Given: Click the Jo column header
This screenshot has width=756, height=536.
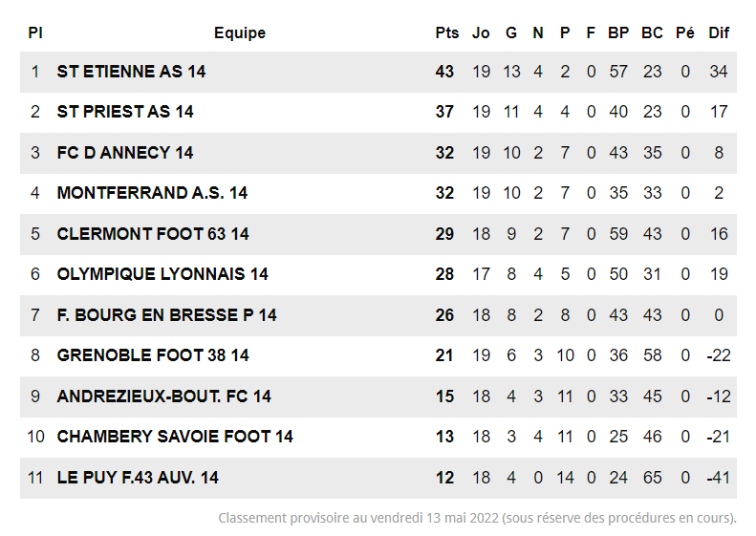Looking at the screenshot, I should click(x=481, y=32).
